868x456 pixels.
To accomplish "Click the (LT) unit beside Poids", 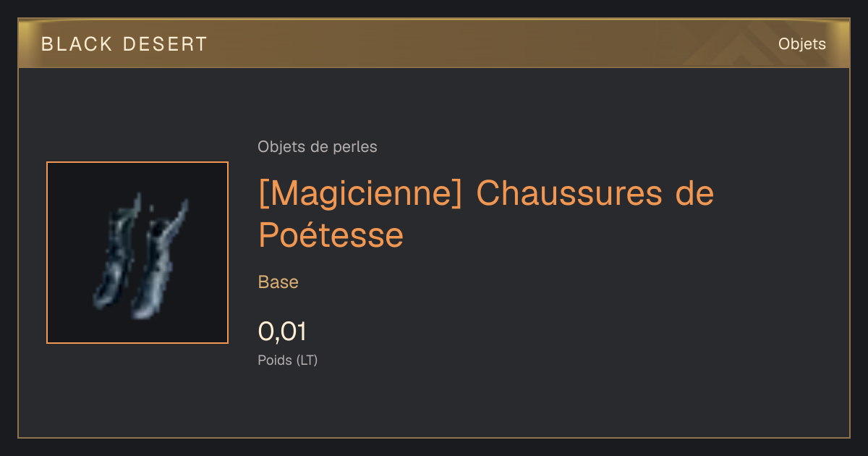I will pyautogui.click(x=307, y=360).
